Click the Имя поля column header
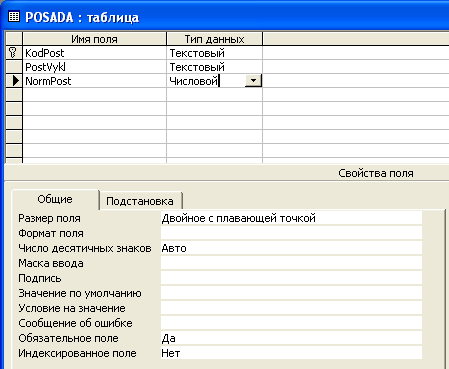The width and height of the screenshot is (449, 369). (x=94, y=39)
